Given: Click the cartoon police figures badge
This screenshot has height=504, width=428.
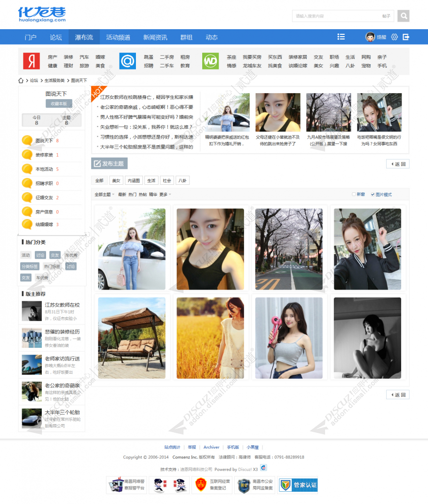Looking at the screenshot, I should [169, 485].
